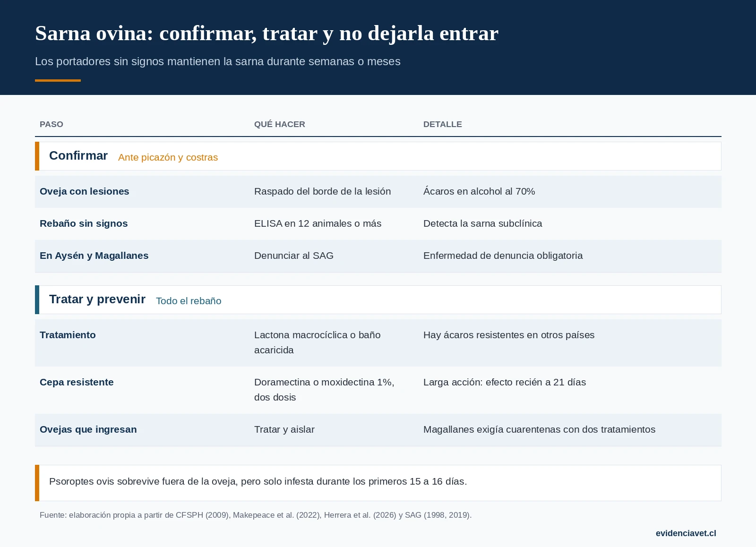
Task: Click 'ELISA en 12 animales o más' cell
Action: 318,223
